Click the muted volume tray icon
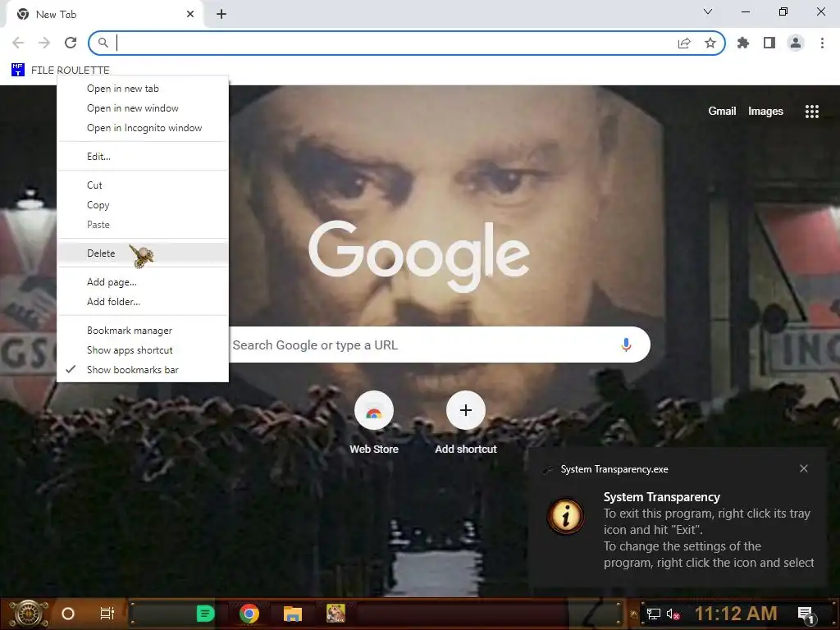 673,614
